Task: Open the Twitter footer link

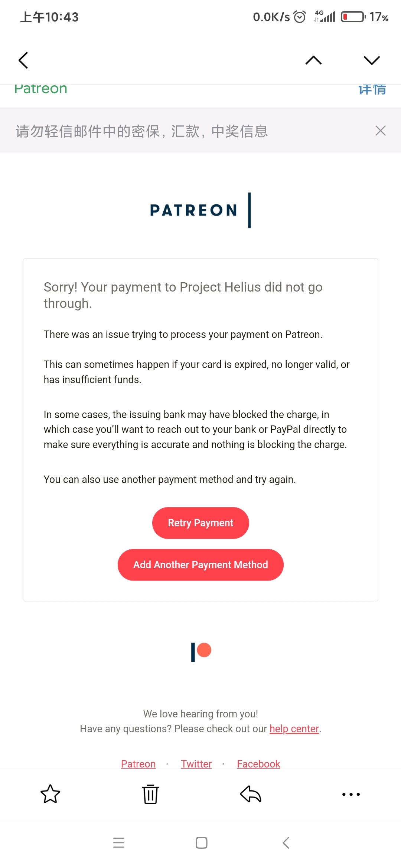Action: 196,764
